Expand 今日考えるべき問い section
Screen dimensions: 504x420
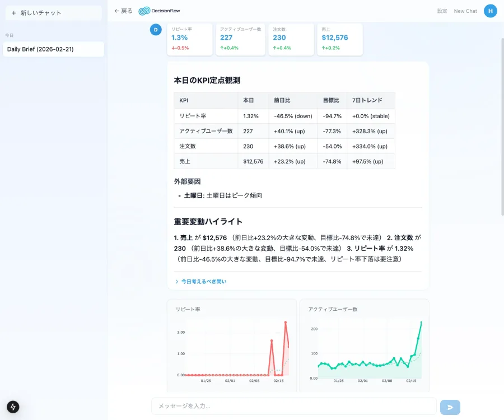click(x=200, y=282)
